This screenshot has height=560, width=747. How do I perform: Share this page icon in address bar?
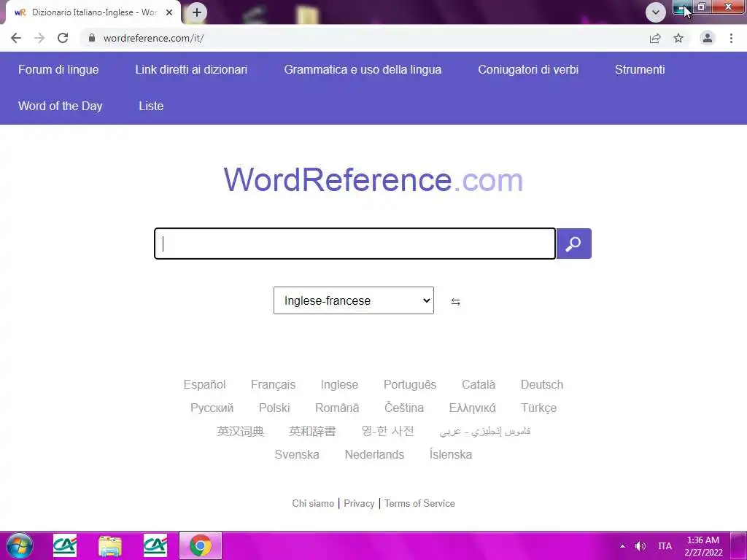click(x=655, y=38)
